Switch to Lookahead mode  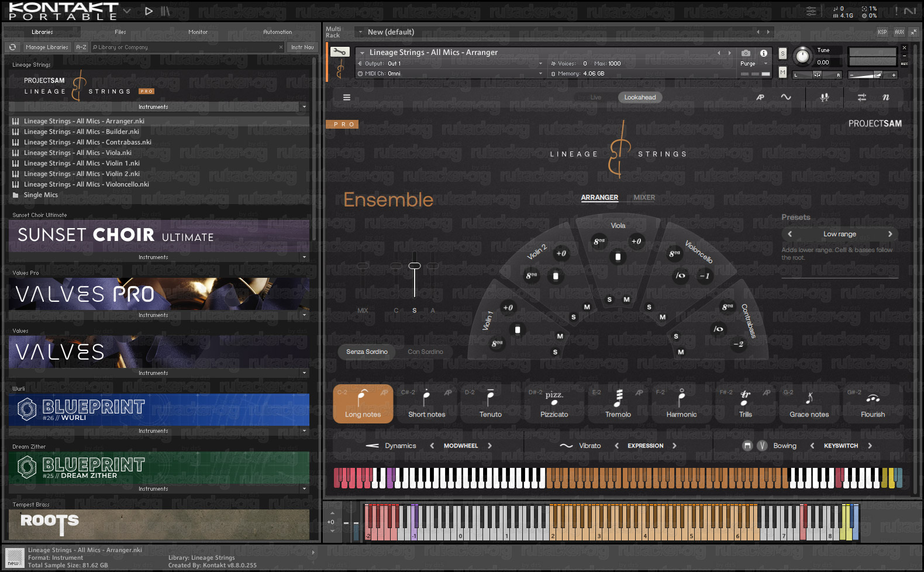coord(640,98)
